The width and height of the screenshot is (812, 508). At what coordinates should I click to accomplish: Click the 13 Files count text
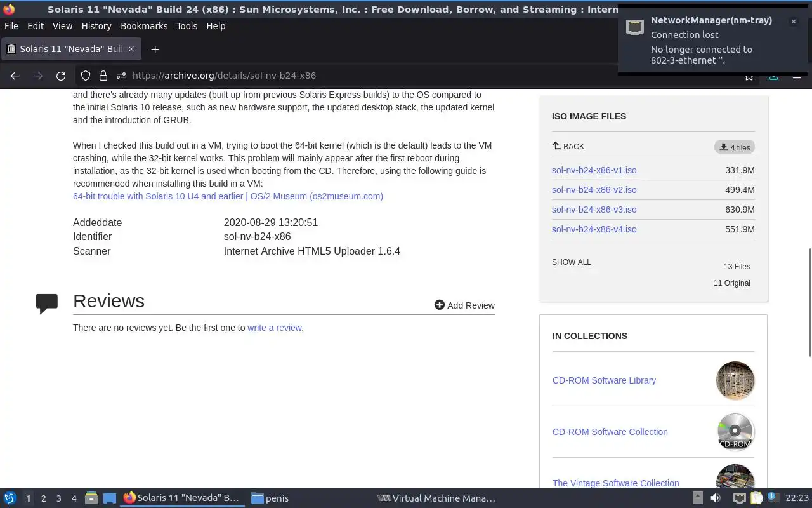coord(737,267)
